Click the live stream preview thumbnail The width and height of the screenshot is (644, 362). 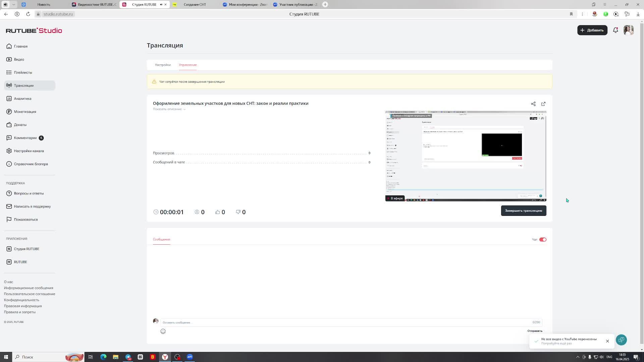click(466, 156)
